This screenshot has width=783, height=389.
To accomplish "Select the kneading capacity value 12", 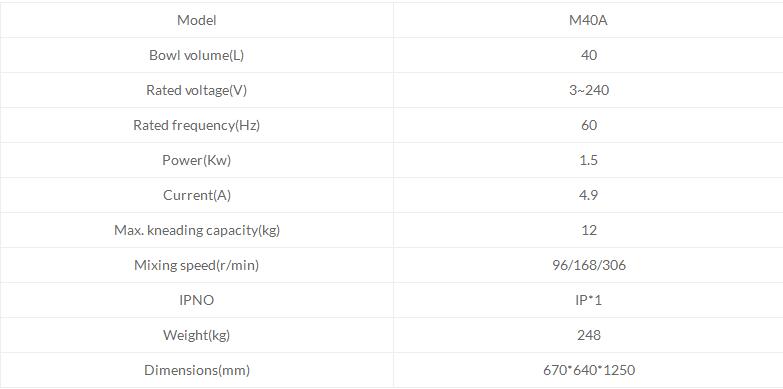I will (x=589, y=230).
